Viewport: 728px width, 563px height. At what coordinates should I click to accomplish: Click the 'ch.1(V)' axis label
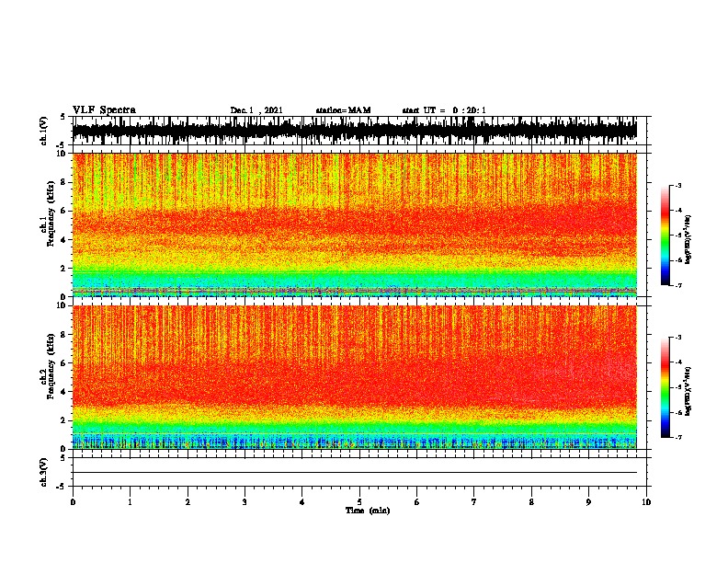click(44, 131)
